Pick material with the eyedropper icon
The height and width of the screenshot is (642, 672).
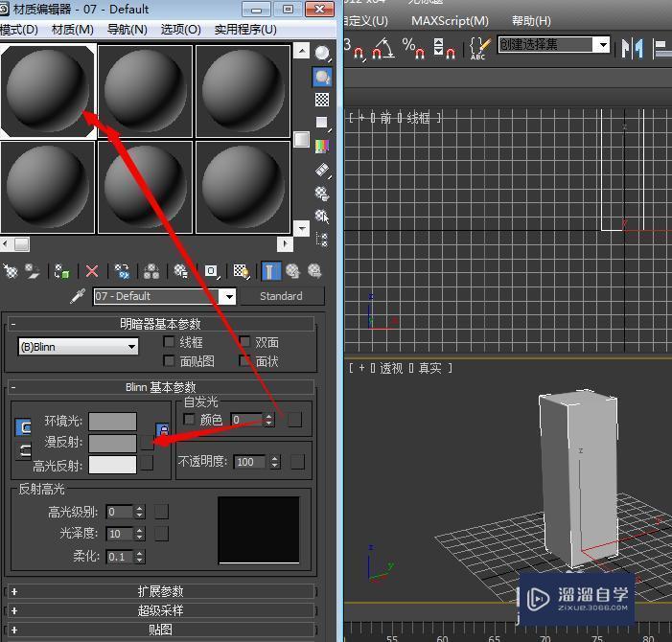[x=78, y=296]
